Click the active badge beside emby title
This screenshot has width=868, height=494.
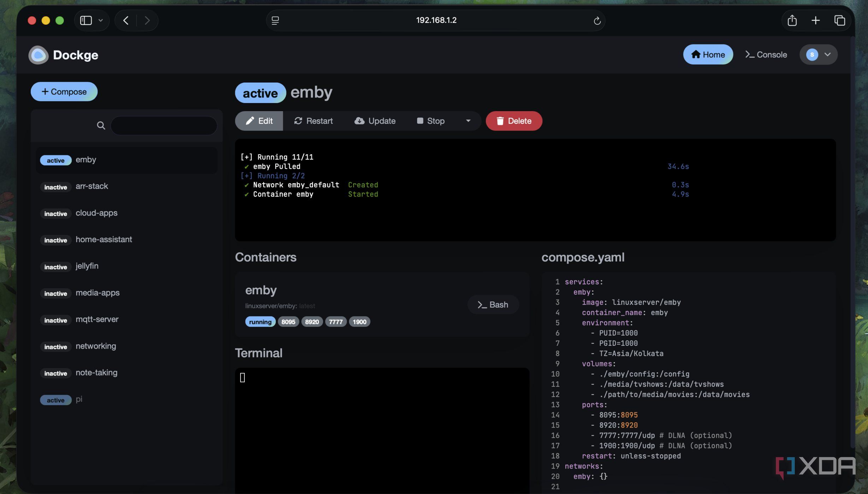(260, 93)
